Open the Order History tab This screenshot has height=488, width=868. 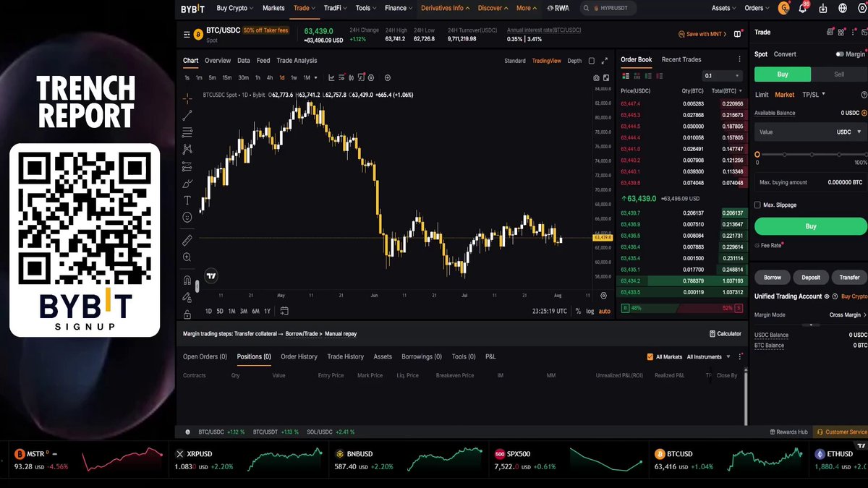[299, 356]
